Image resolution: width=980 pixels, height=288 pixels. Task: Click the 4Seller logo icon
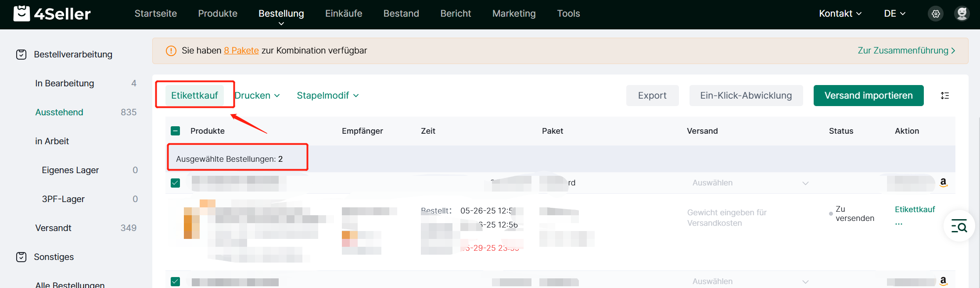pyautogui.click(x=22, y=14)
